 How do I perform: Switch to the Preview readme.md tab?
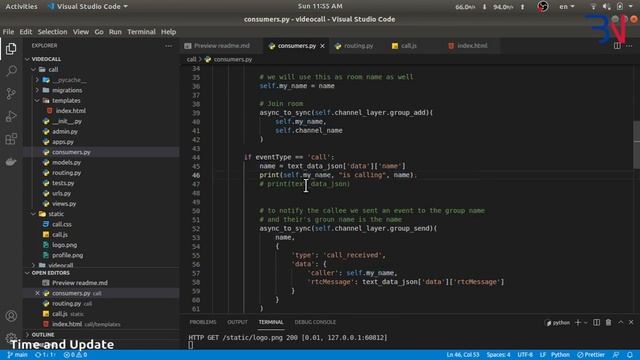tap(221, 46)
